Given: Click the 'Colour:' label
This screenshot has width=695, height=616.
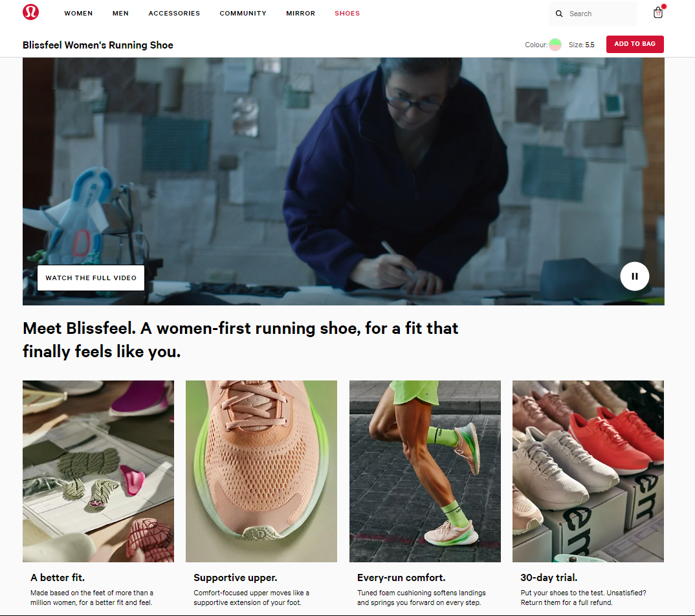Looking at the screenshot, I should [536, 45].
